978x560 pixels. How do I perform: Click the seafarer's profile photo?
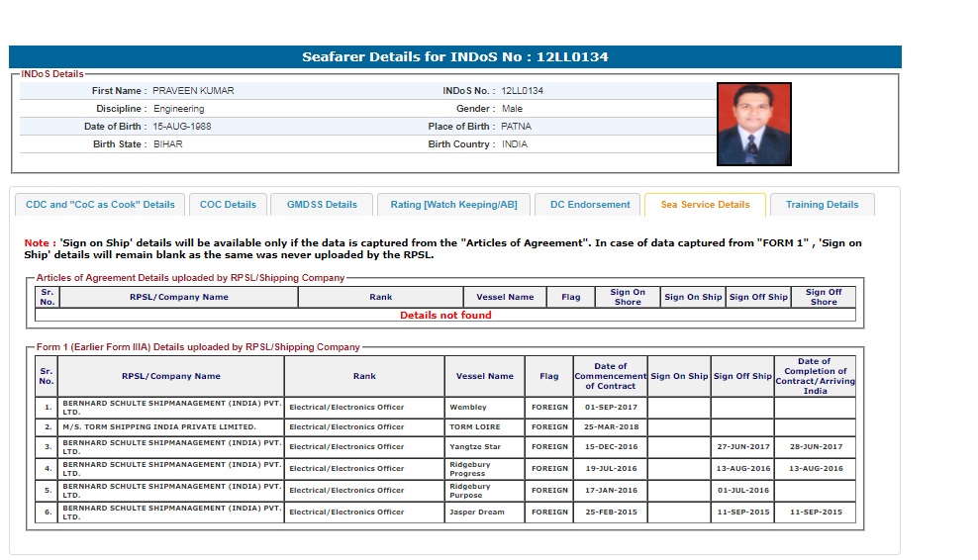(754, 124)
